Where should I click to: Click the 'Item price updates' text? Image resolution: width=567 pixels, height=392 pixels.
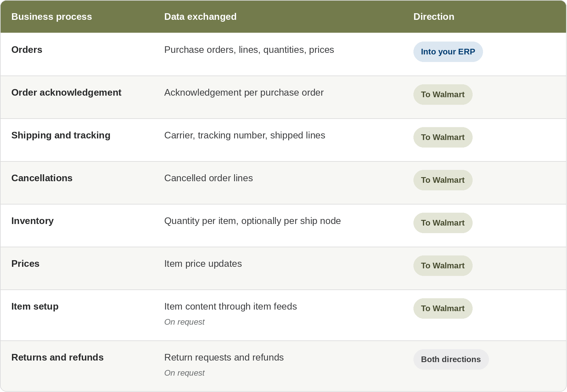[x=203, y=264]
